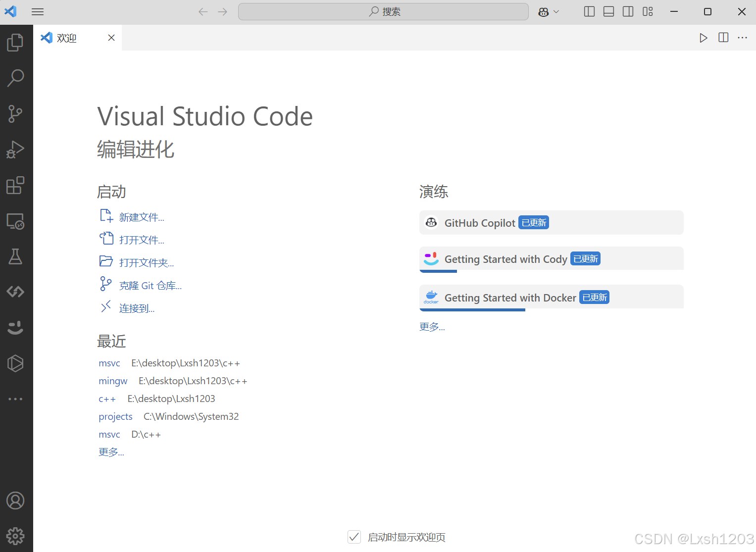Viewport: 756px width, 552px height.
Task: Select the 欢迎 welcome tab
Action: coord(78,38)
